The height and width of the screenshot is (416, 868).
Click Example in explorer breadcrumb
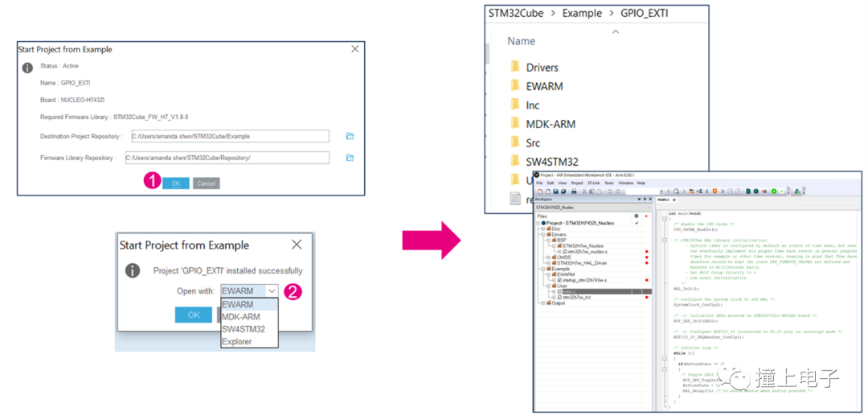point(583,14)
